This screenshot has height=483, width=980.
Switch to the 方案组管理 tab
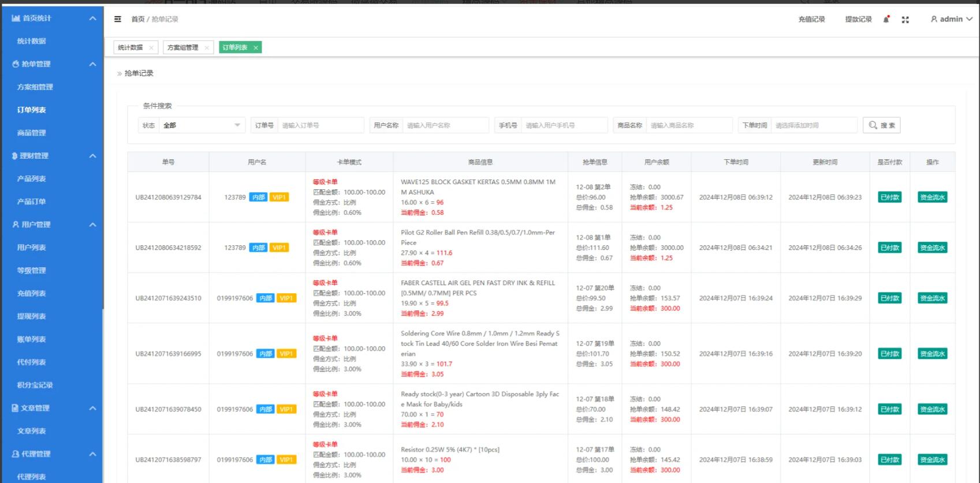[x=182, y=47]
